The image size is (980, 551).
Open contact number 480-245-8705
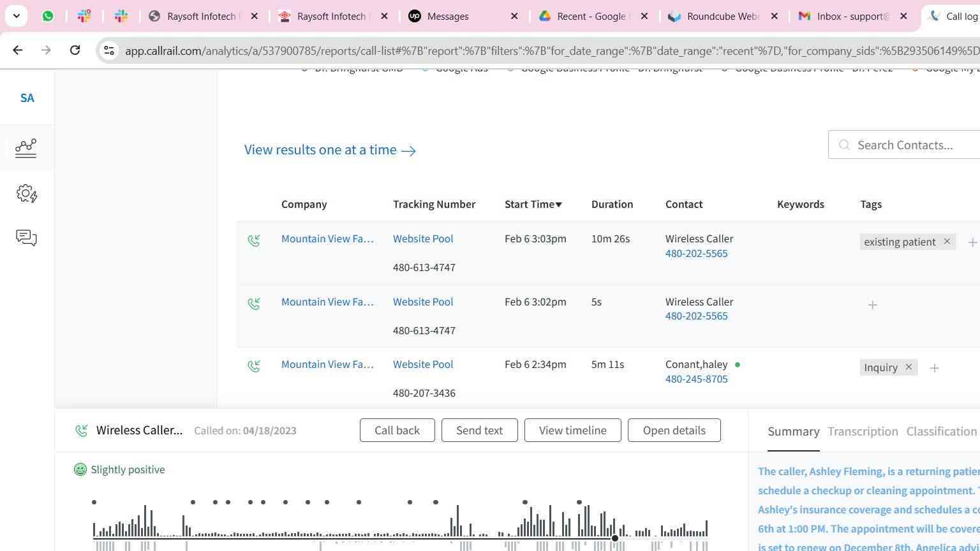[x=696, y=379]
